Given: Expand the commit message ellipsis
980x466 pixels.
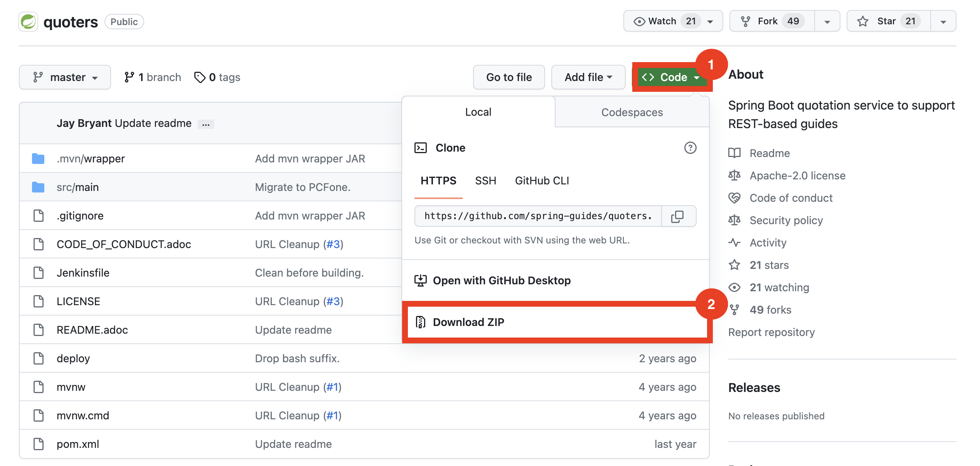Looking at the screenshot, I should [206, 124].
